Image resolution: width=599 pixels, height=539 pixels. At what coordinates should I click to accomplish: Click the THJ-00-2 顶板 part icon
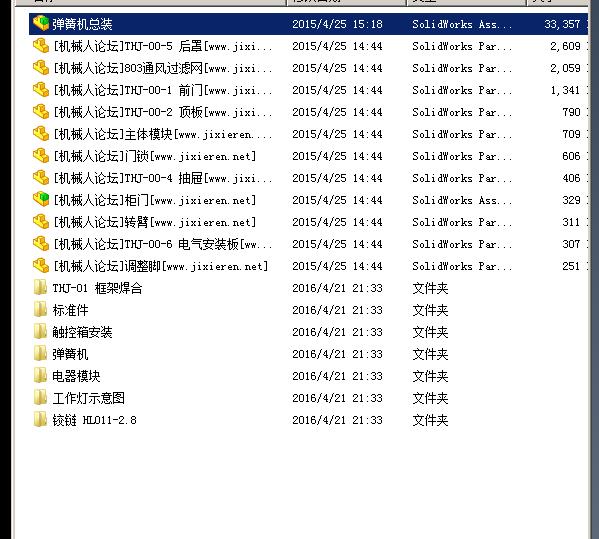click(x=41, y=112)
